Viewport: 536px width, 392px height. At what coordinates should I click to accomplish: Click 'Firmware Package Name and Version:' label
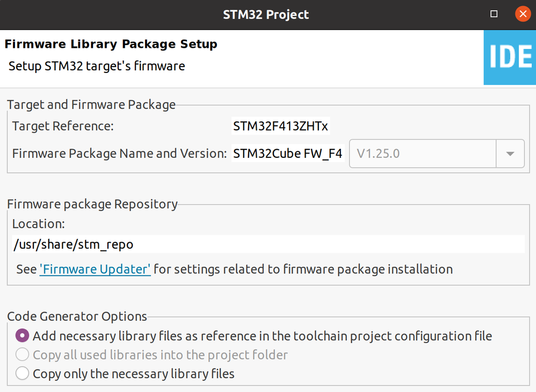click(x=119, y=154)
